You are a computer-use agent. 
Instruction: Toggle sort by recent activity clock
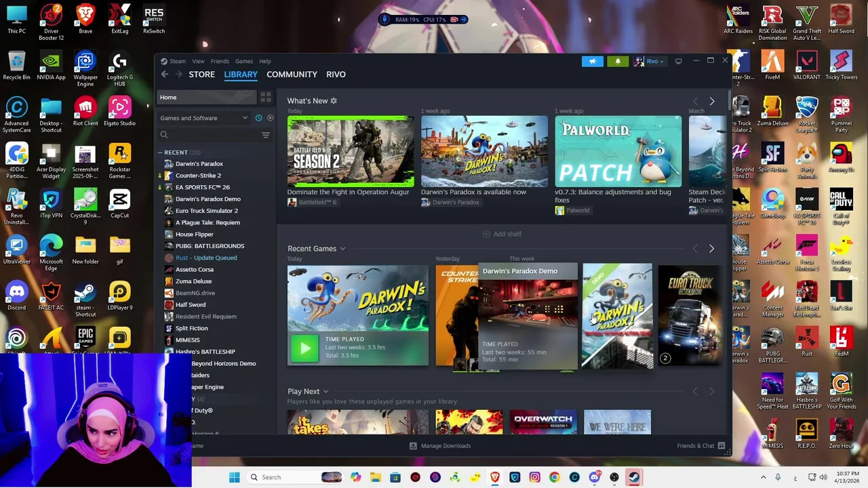click(x=258, y=118)
